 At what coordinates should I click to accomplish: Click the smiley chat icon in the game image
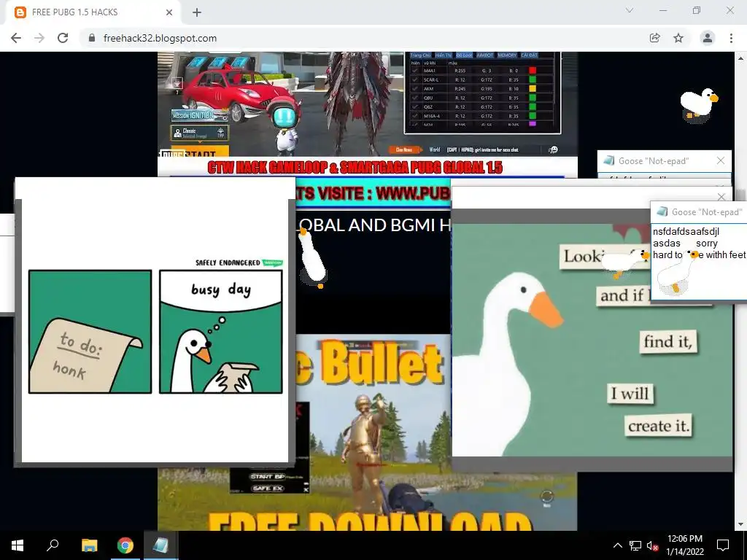point(553,149)
